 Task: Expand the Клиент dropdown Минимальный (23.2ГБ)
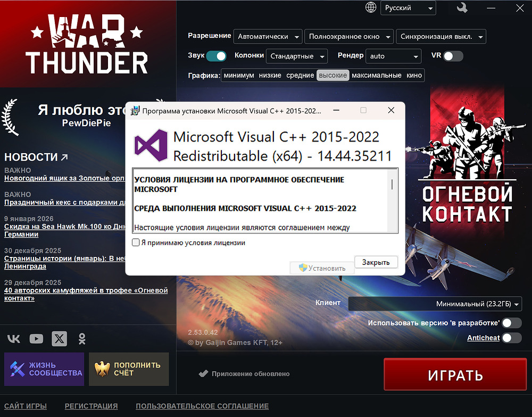[x=435, y=304]
